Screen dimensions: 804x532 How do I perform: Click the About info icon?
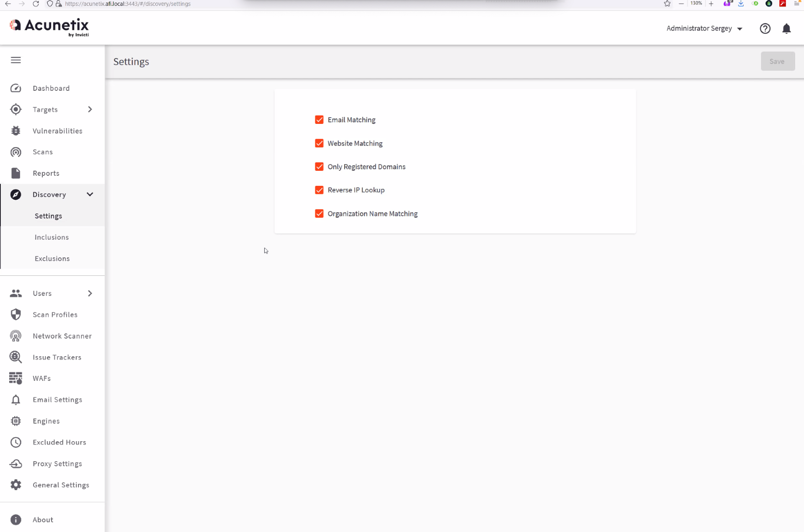click(16, 520)
